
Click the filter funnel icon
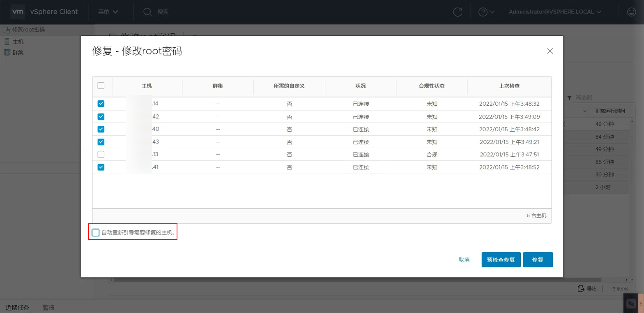click(569, 98)
